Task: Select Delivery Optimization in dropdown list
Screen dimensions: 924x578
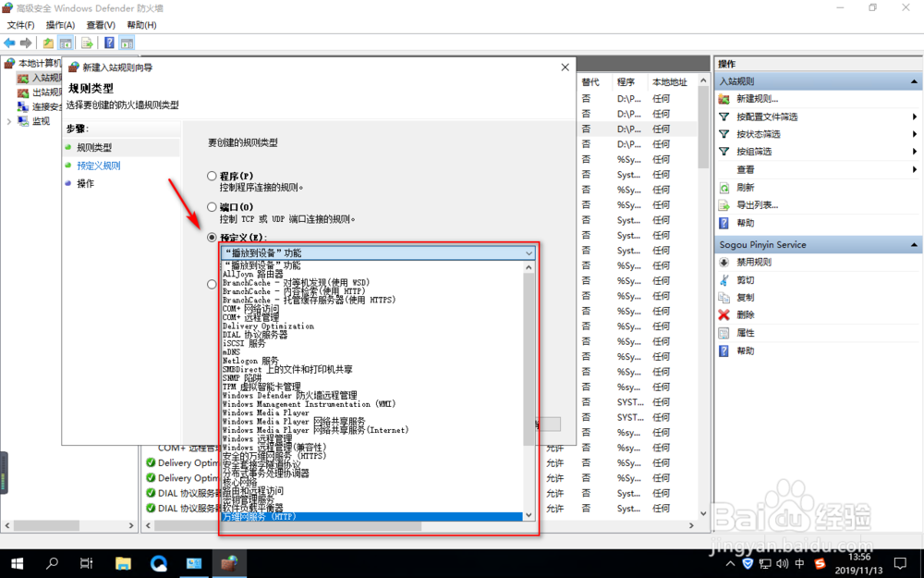Action: pos(371,326)
